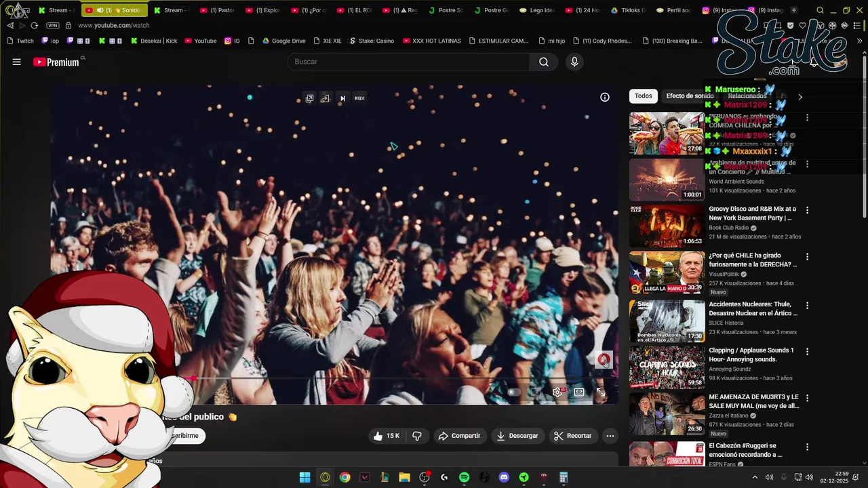Open the Calculator from the taskbar
This screenshot has width=868, height=488.
click(x=564, y=477)
